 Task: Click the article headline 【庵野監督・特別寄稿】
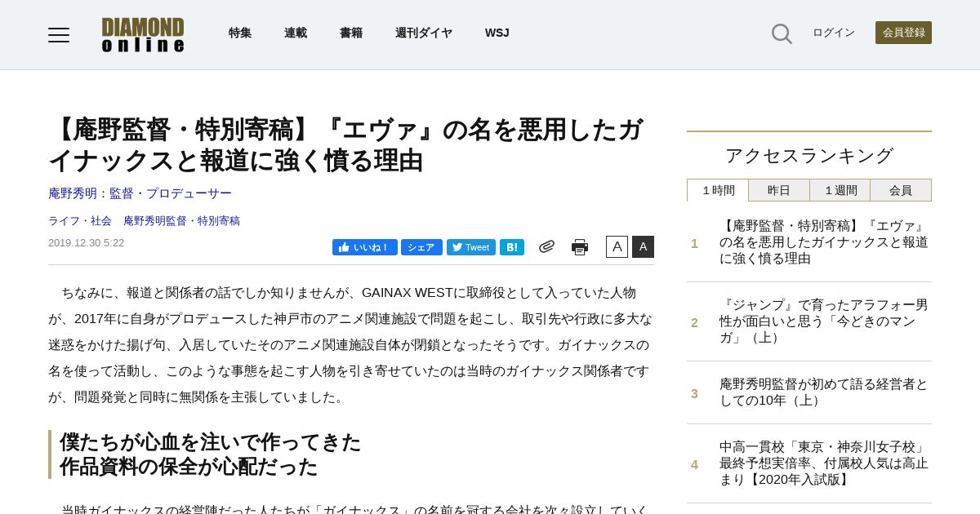[x=346, y=144]
